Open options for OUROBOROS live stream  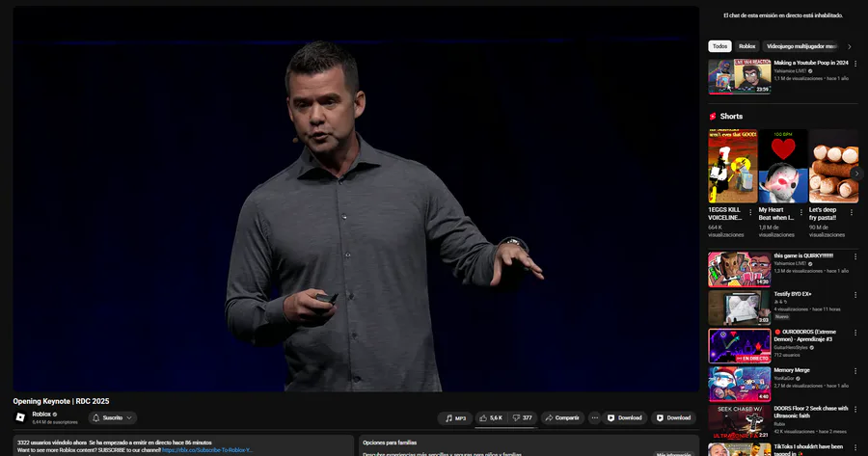point(855,334)
